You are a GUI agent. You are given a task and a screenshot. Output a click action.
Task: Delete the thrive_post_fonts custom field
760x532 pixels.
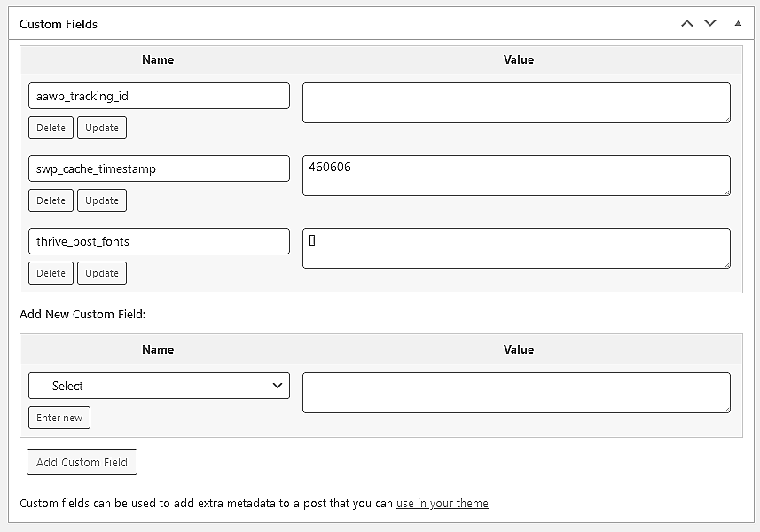pos(51,272)
